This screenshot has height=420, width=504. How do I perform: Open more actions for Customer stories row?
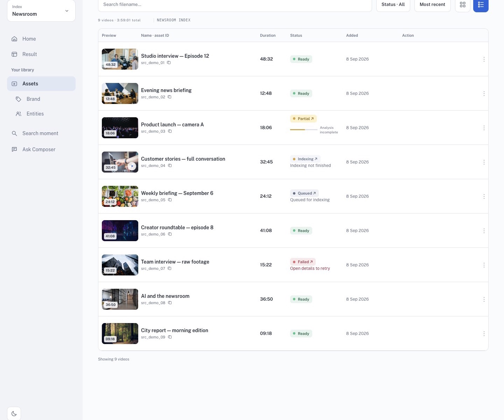(484, 162)
